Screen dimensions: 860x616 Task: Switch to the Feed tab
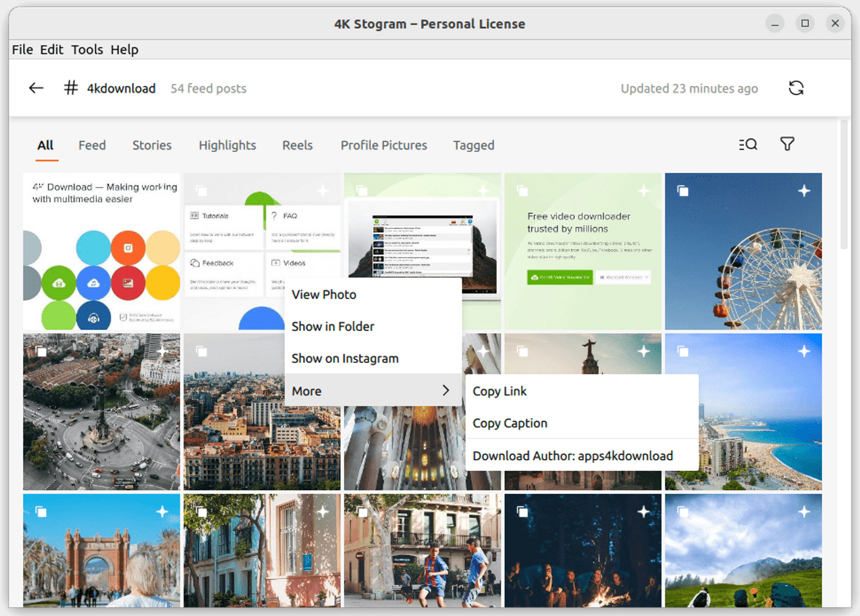point(92,145)
